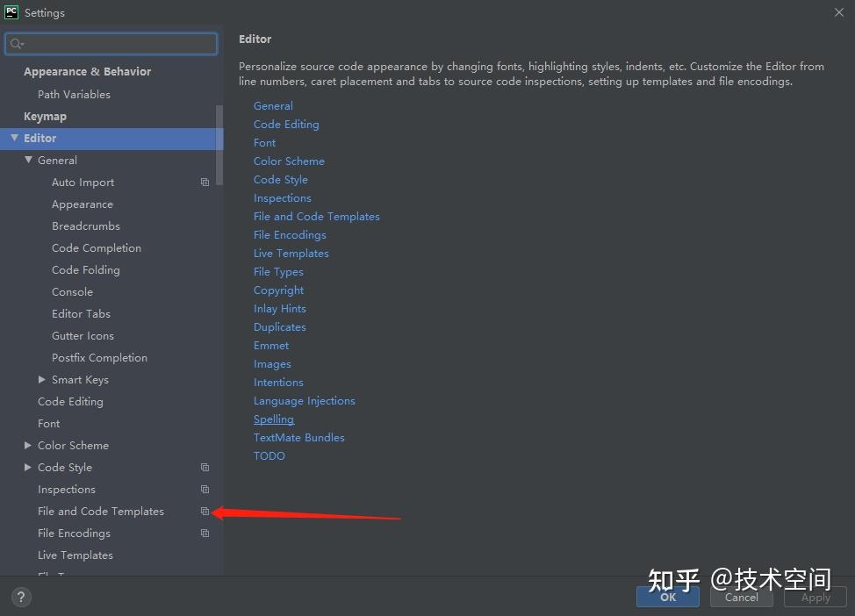Collapse the Editor tree node
This screenshot has height=616, width=855.
coord(14,138)
